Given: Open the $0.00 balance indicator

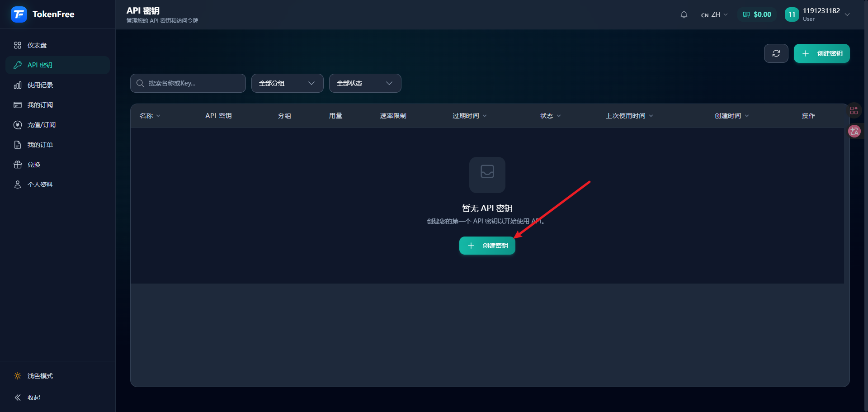Looking at the screenshot, I should click(757, 14).
